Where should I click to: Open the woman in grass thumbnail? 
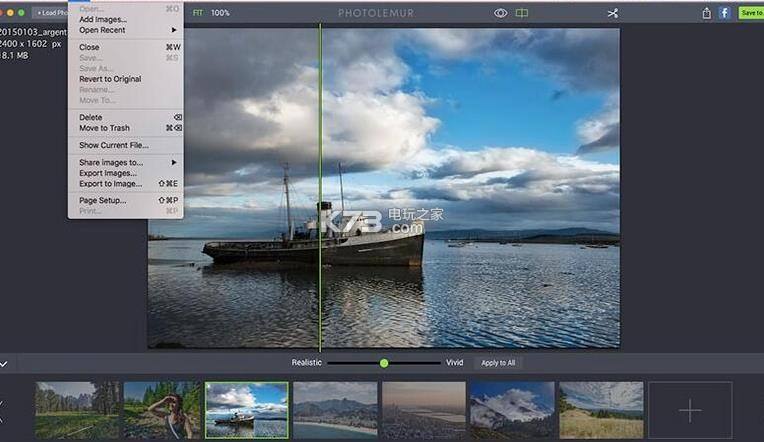click(162, 410)
